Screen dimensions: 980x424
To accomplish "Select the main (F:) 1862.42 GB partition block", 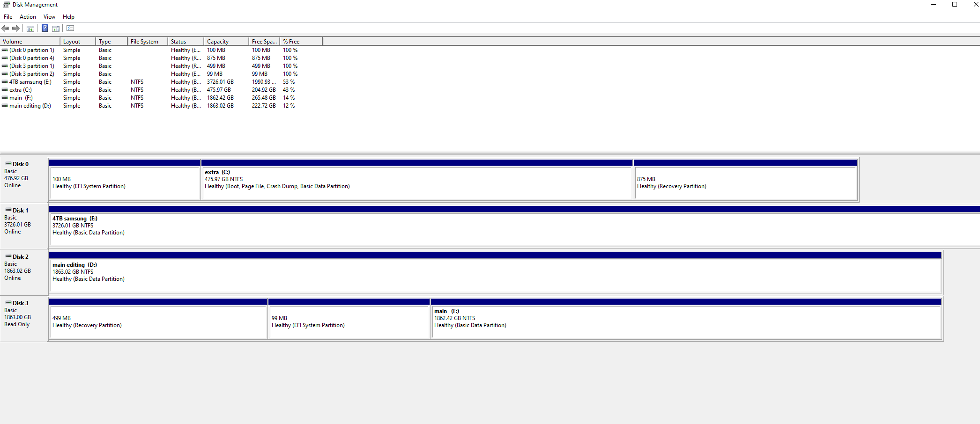I will pos(686,319).
